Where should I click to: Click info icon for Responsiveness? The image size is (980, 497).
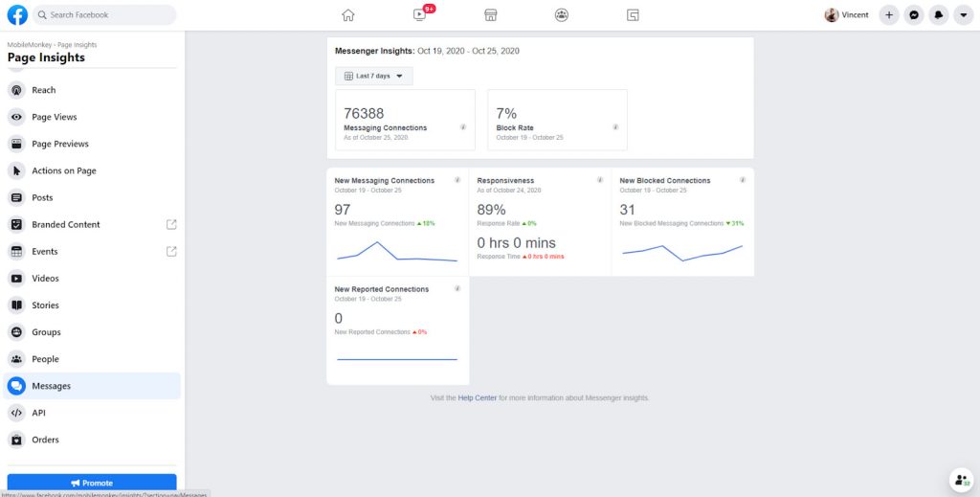coord(600,180)
